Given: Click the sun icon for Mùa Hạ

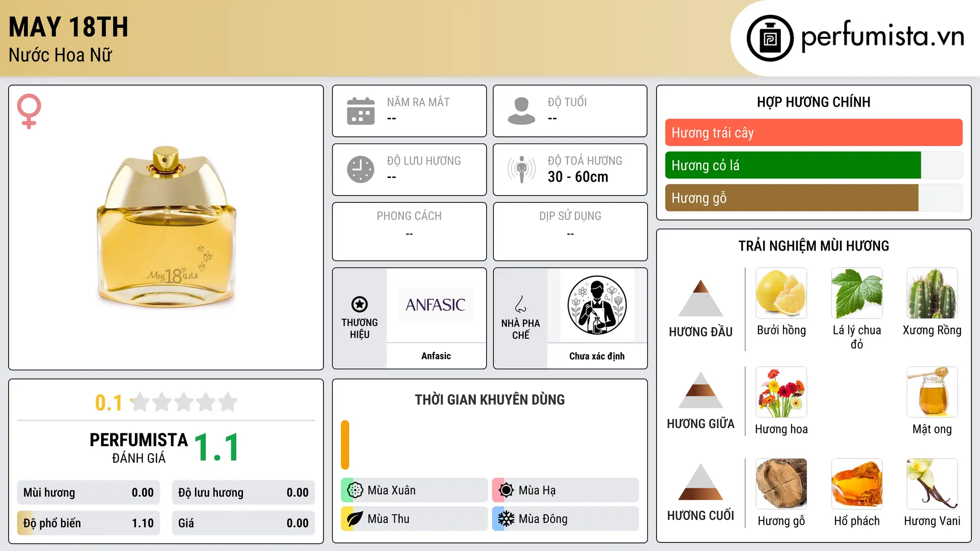Looking at the screenshot, I should tap(506, 490).
